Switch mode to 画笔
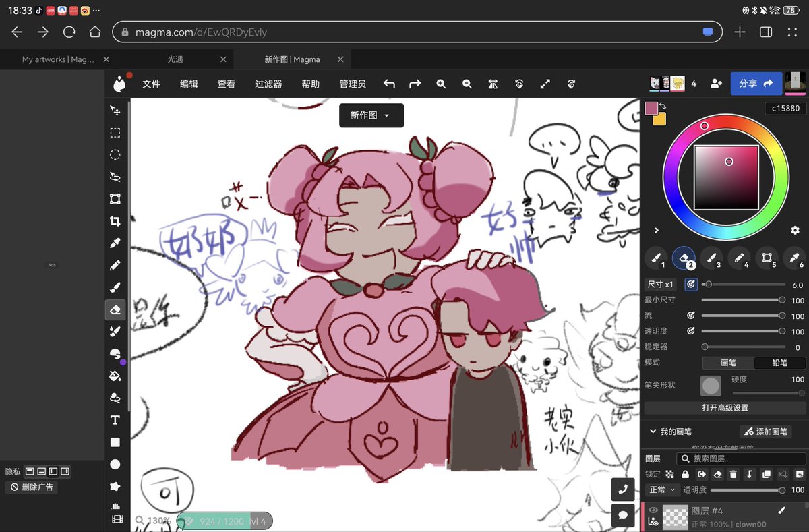The height and width of the screenshot is (532, 809). click(x=728, y=363)
